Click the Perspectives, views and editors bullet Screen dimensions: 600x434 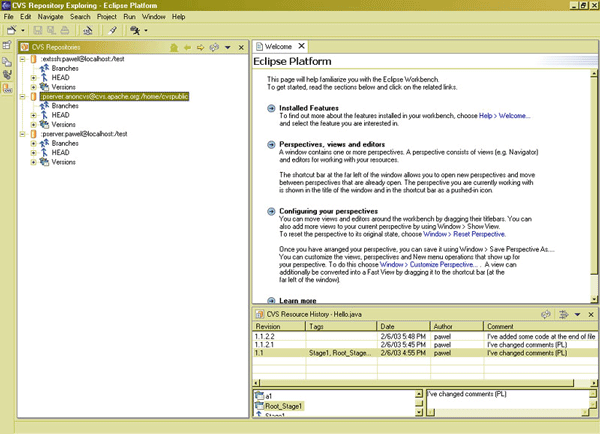click(271, 145)
